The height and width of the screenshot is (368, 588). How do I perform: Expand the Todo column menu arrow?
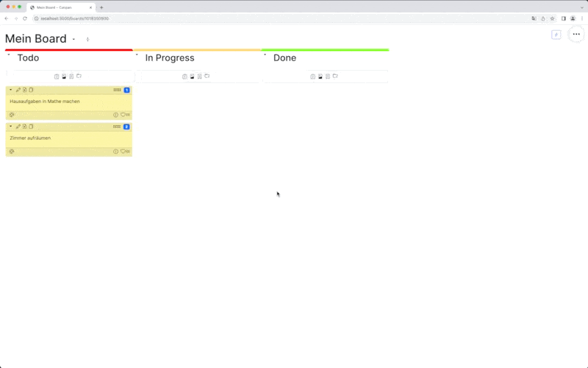pyautogui.click(x=9, y=54)
